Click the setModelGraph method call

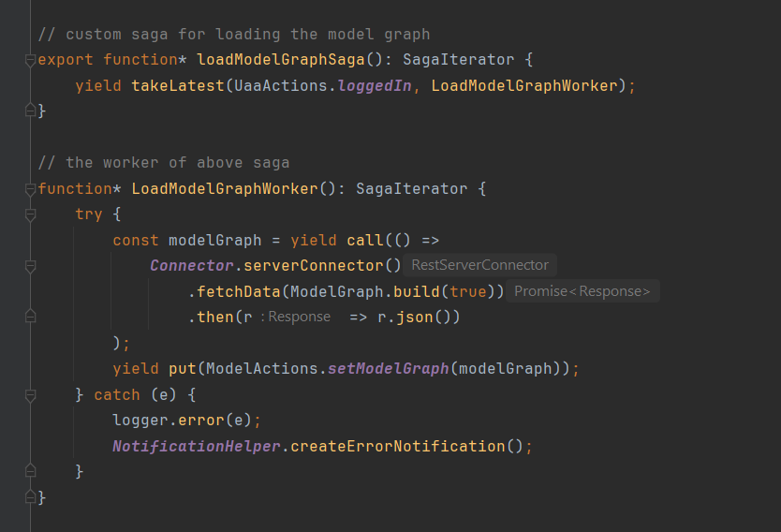click(389, 369)
